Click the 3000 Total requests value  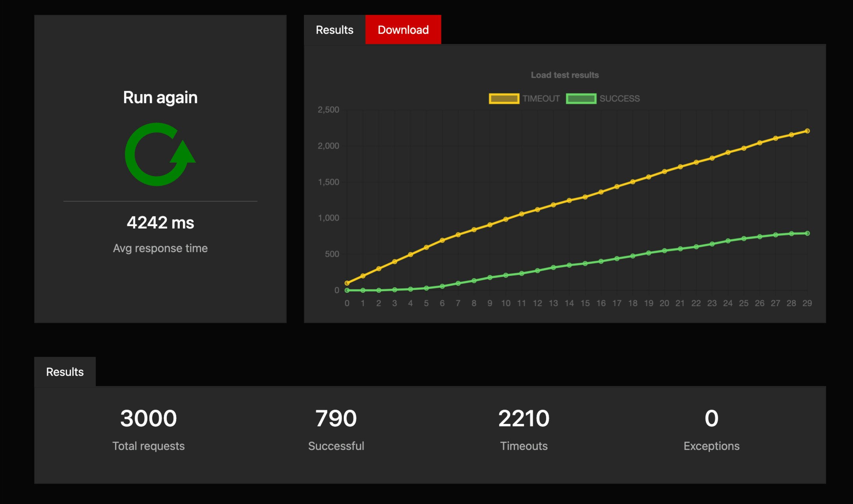click(x=148, y=418)
